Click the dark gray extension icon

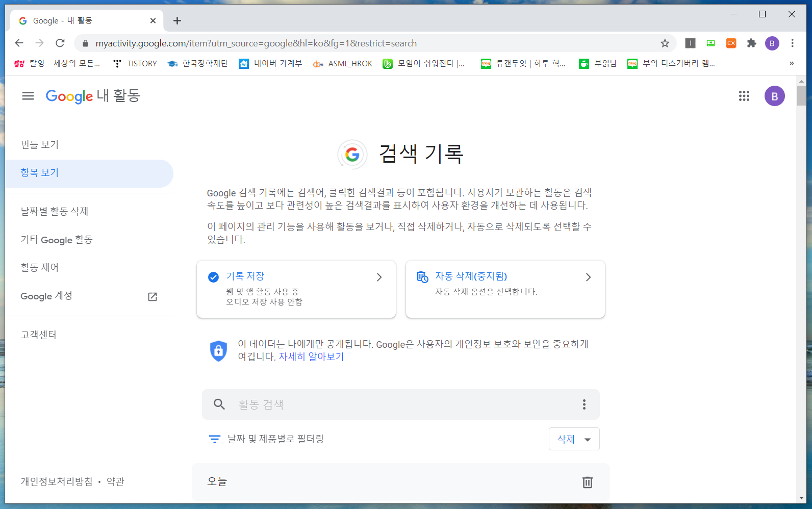[690, 43]
